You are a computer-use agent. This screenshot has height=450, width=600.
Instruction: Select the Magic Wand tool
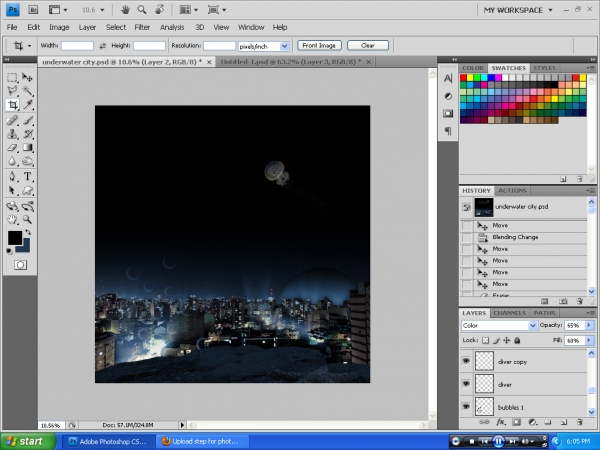click(27, 91)
